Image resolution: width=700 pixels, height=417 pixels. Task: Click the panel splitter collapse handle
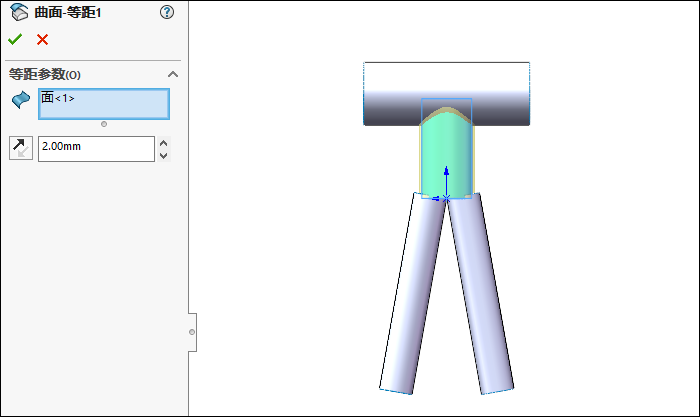(x=192, y=332)
